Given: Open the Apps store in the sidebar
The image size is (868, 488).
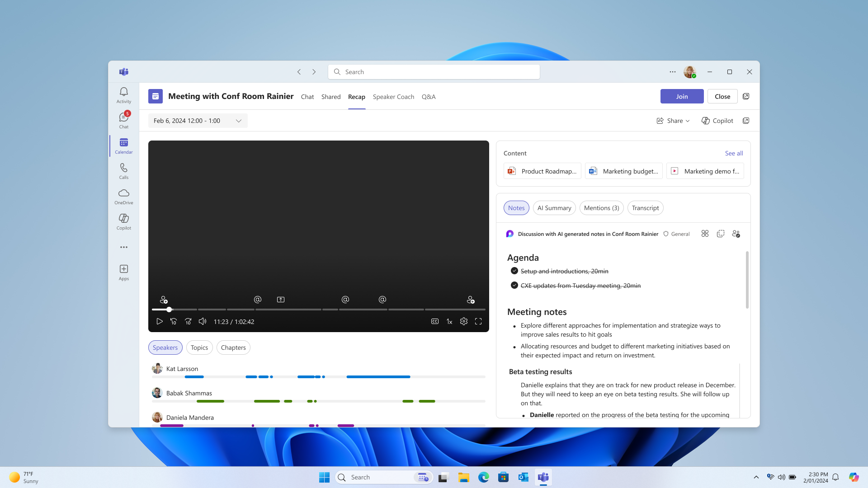Looking at the screenshot, I should tap(123, 272).
